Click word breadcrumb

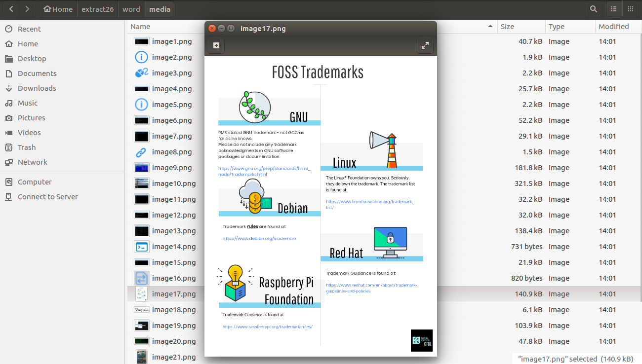pos(131,9)
